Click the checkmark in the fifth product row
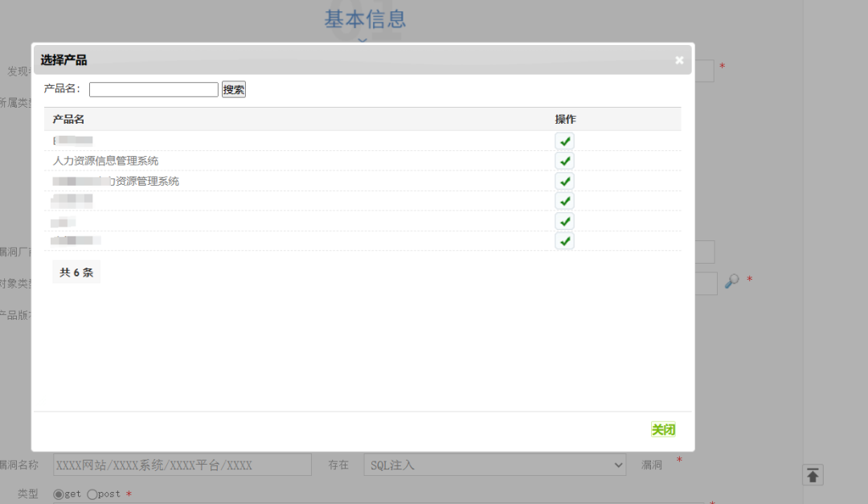868x504 pixels. point(564,221)
